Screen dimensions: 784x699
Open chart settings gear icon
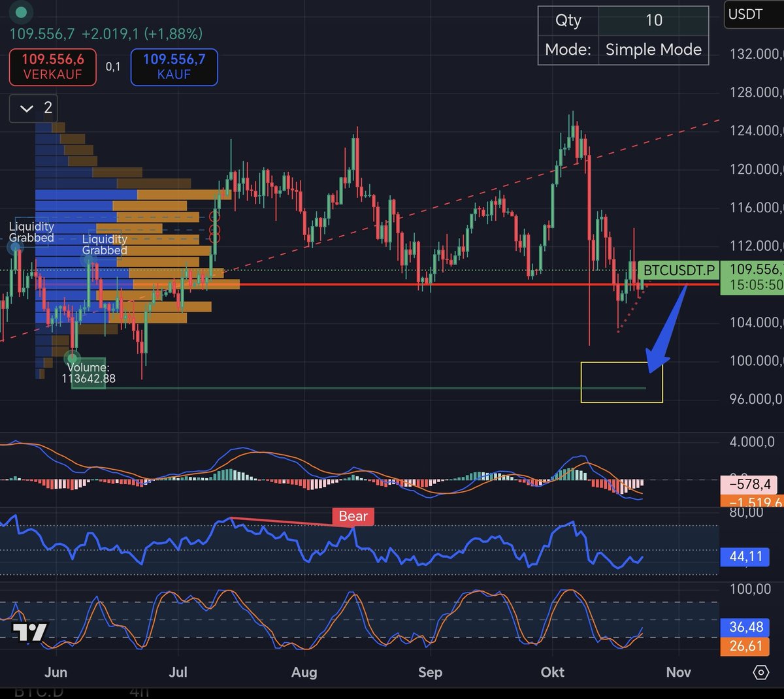tap(760, 672)
